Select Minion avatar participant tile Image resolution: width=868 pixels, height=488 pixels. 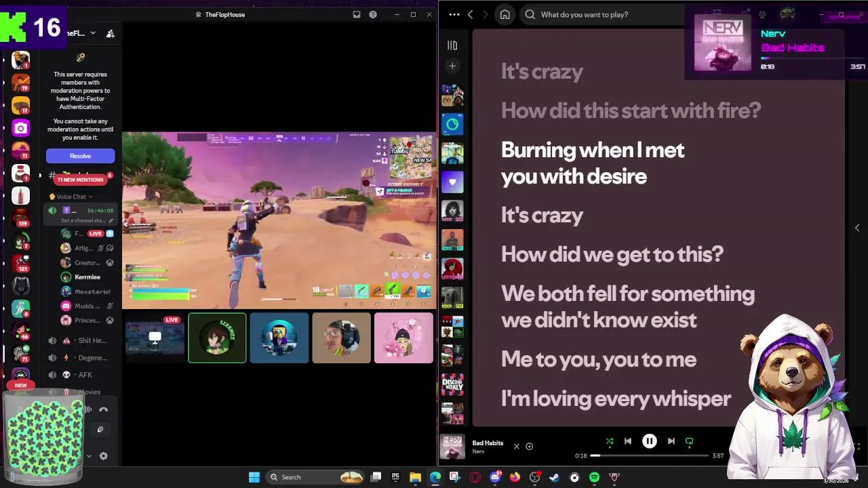tap(279, 338)
